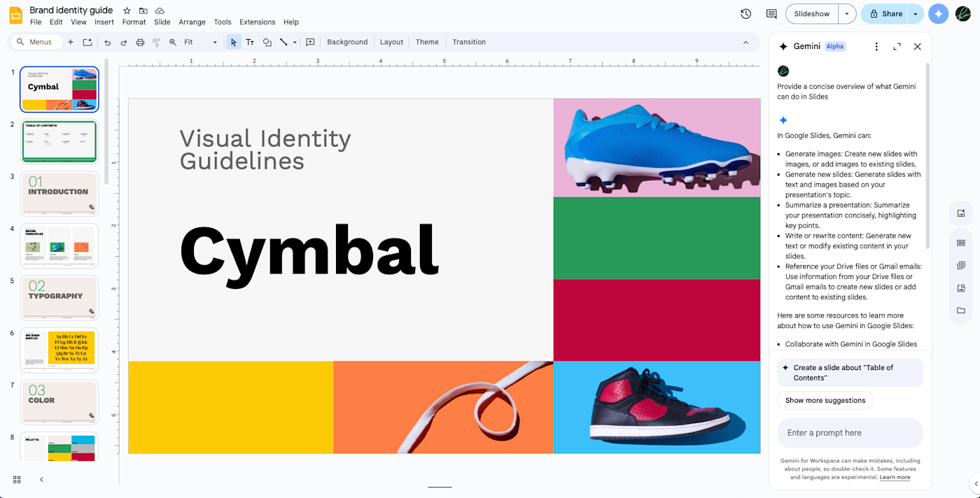This screenshot has height=498, width=980.
Task: Click the image search side panel icon
Action: (961, 288)
